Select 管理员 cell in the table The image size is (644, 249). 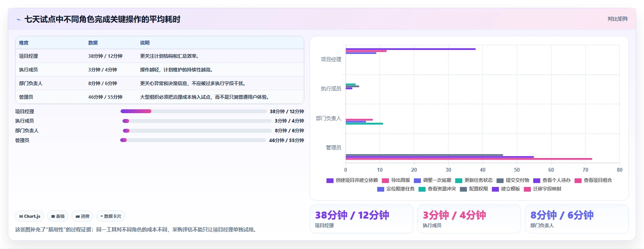pos(26,97)
